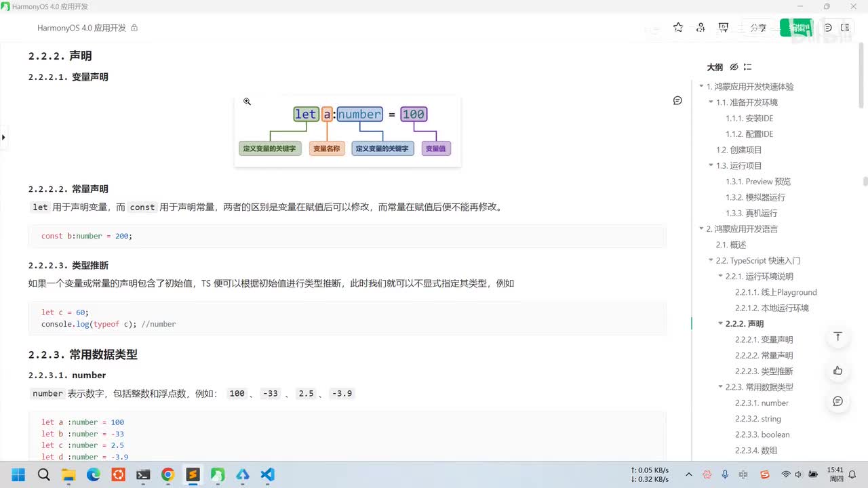Favorite the document with the star icon
868x488 pixels.
(678, 28)
